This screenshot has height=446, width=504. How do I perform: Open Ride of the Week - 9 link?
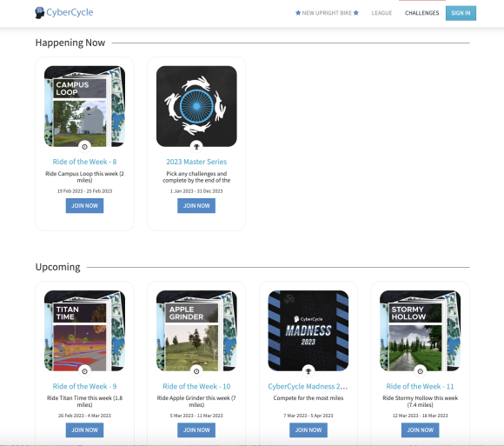[x=84, y=386]
